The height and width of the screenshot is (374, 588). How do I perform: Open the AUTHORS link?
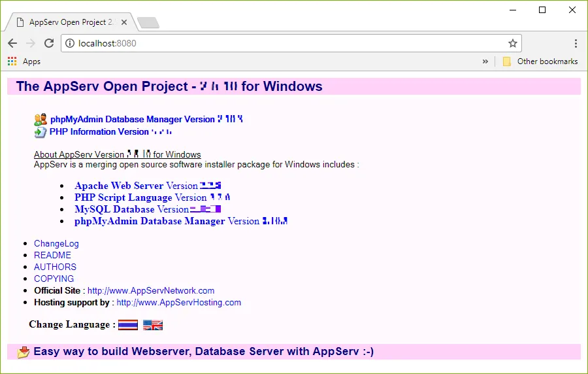(55, 267)
